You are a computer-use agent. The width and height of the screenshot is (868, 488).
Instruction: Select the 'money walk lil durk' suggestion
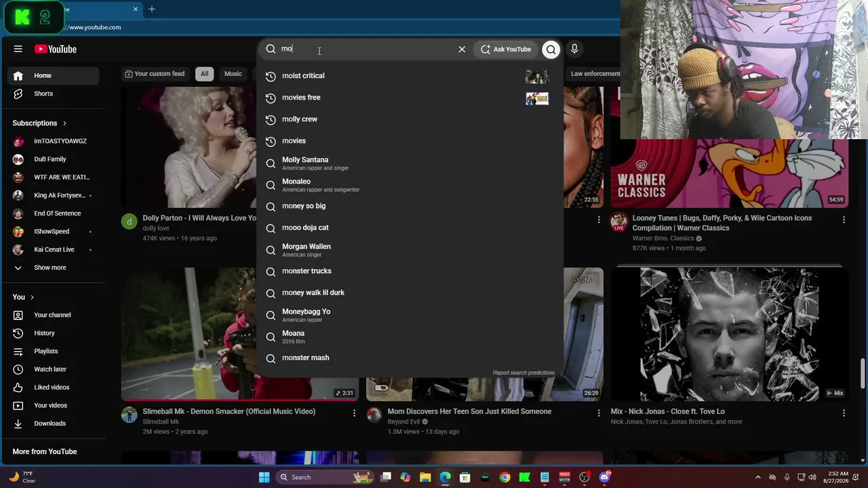(x=410, y=293)
